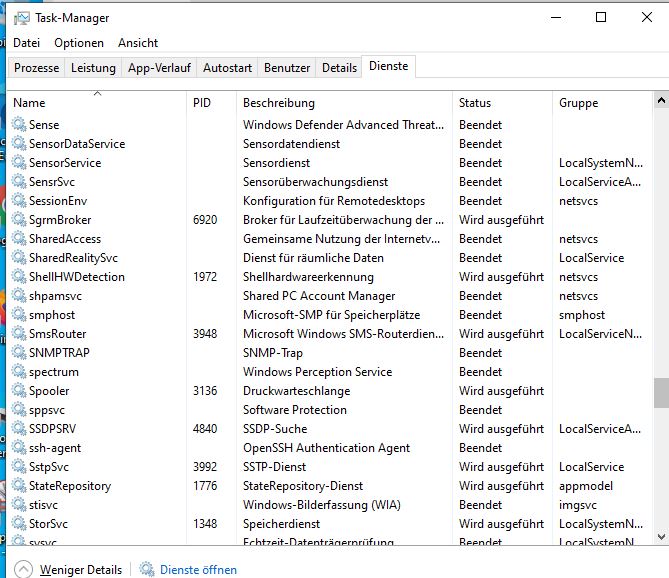The width and height of the screenshot is (669, 578).
Task: Click the gear icon beside SharedAccess
Action: click(x=19, y=238)
